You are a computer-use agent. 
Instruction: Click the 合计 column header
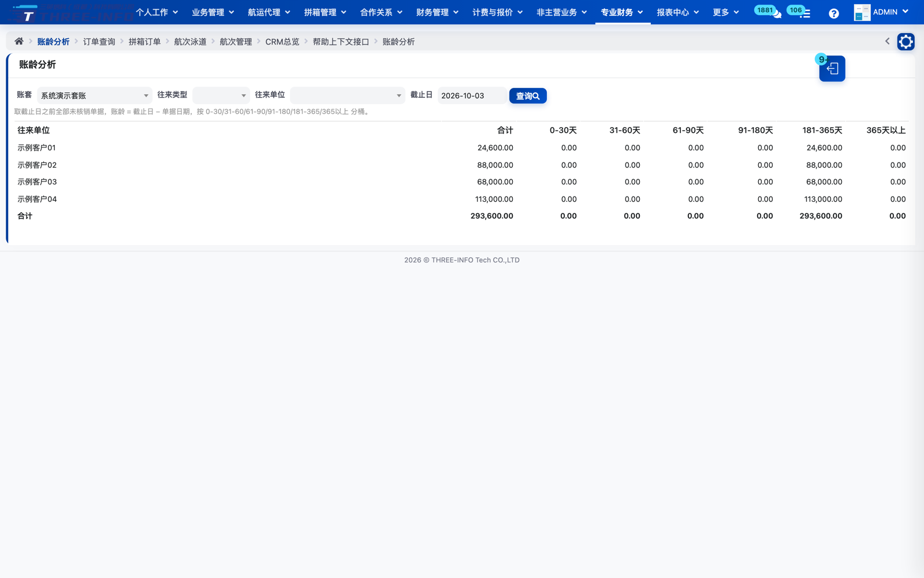[x=505, y=130]
